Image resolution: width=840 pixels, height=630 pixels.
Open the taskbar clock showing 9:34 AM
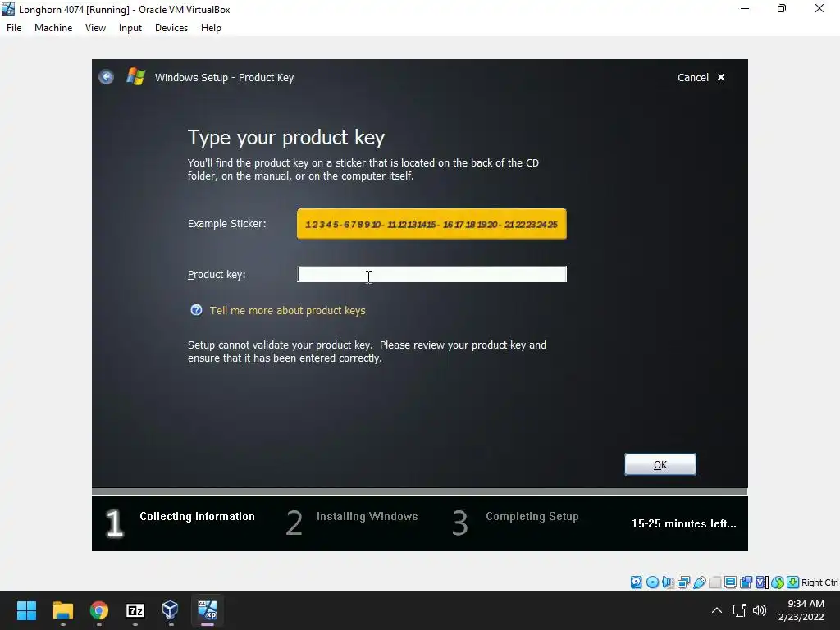(x=801, y=610)
